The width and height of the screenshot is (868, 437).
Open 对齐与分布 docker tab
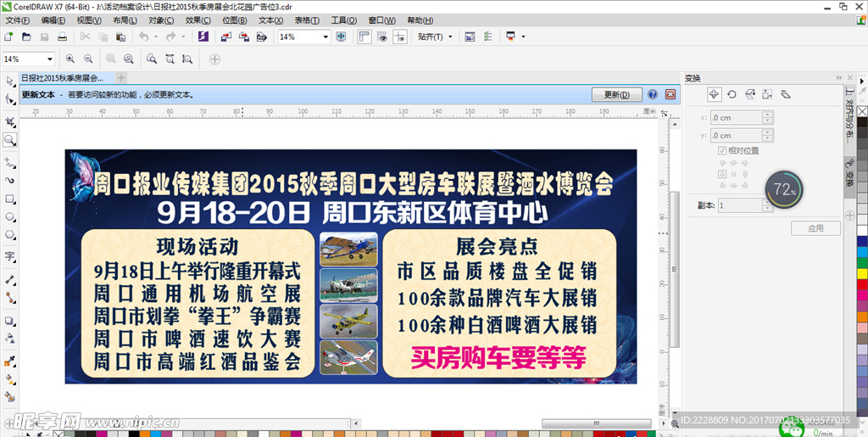pos(849,115)
